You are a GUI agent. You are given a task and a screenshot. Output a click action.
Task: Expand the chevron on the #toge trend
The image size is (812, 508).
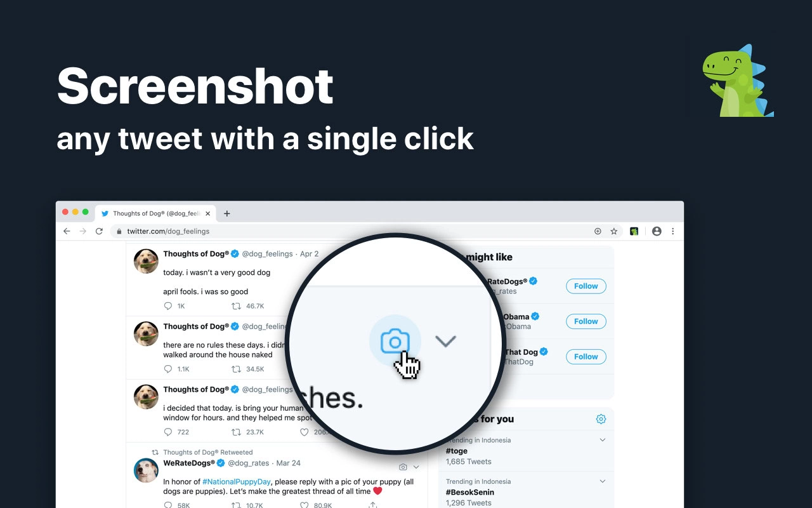[603, 439]
